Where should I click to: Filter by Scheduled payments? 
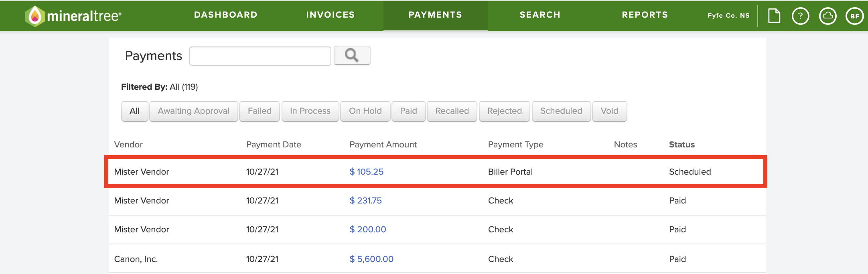(x=561, y=111)
